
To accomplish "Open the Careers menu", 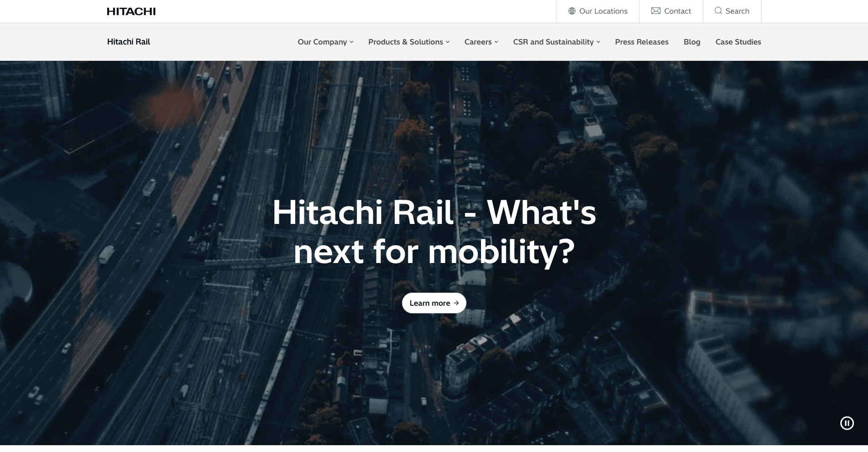I will 478,42.
